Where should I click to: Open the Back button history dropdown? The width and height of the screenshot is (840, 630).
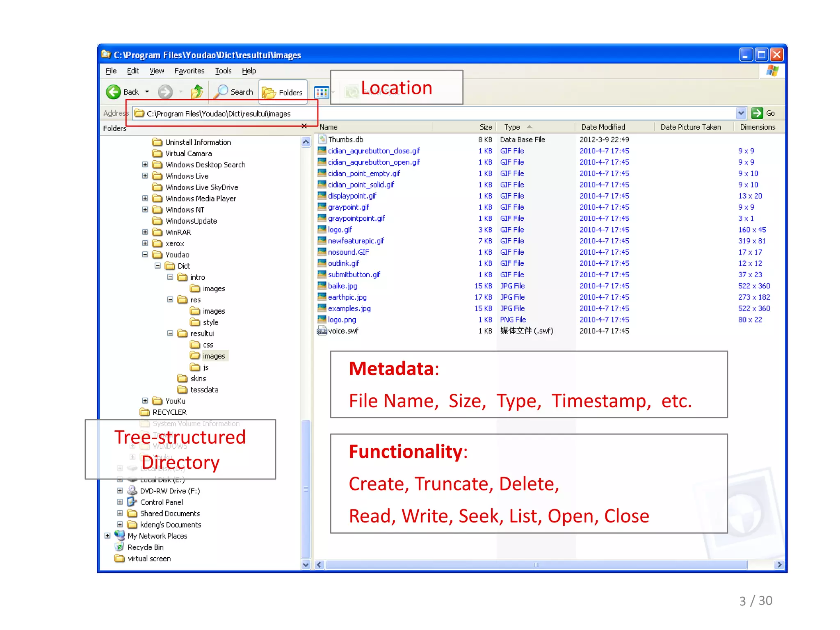[147, 92]
